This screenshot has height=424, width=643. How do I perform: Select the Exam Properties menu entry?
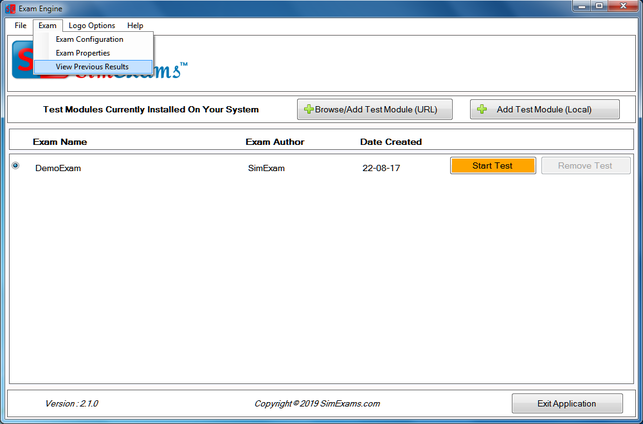[x=82, y=53]
